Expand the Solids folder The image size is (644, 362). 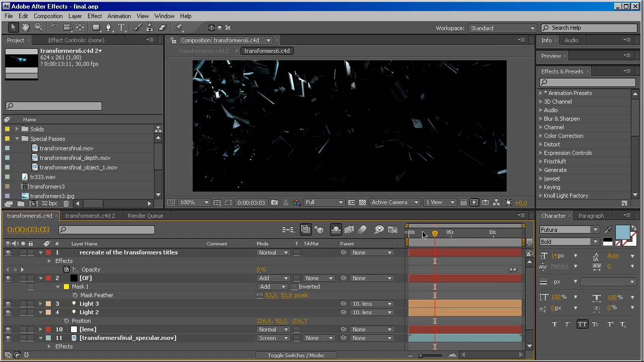(17, 129)
